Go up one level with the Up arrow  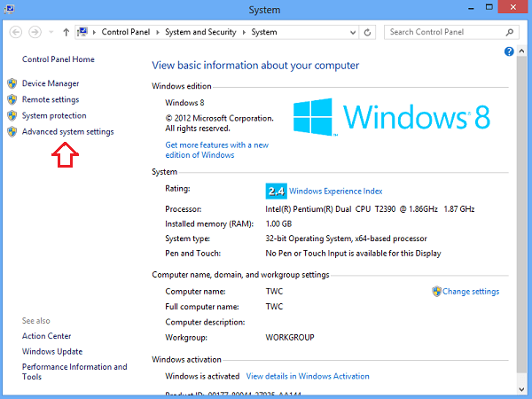click(66, 32)
